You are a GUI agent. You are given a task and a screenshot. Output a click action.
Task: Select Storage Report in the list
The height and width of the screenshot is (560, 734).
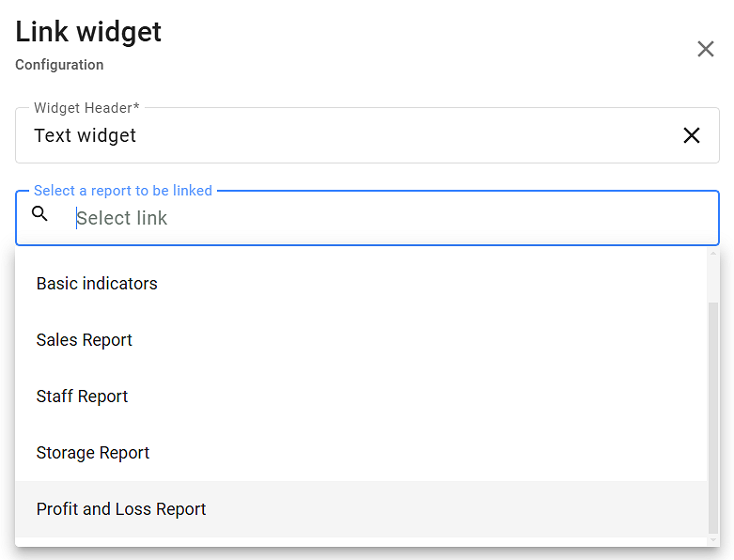pos(93,453)
